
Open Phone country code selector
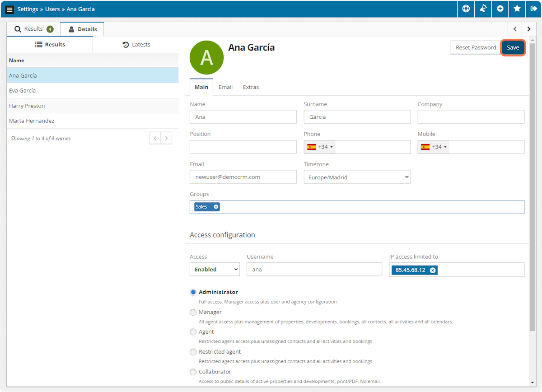(x=320, y=147)
